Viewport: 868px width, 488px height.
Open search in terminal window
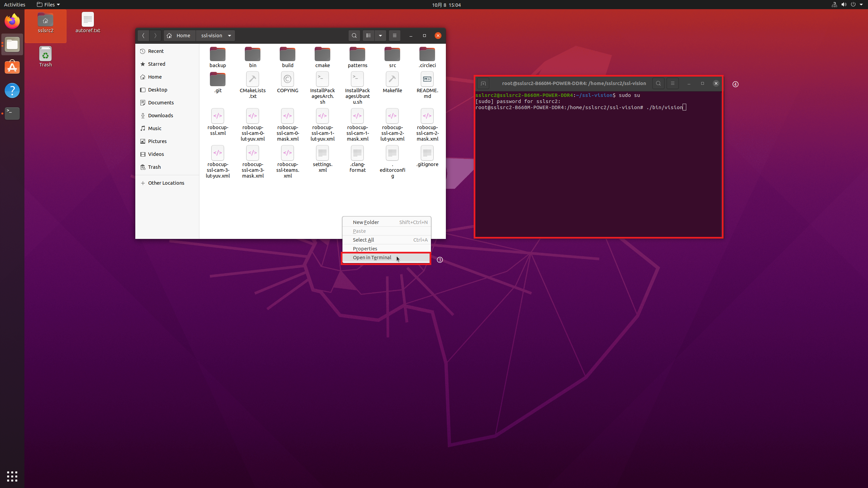(x=658, y=83)
